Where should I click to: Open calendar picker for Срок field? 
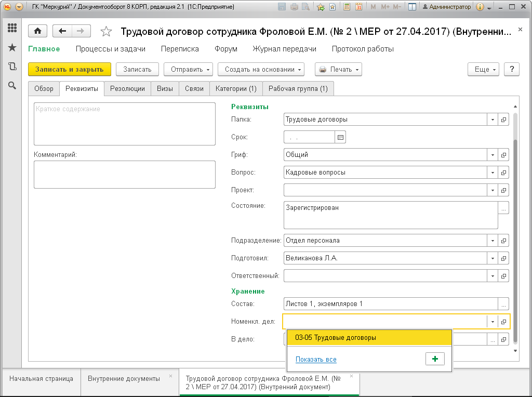coord(340,137)
